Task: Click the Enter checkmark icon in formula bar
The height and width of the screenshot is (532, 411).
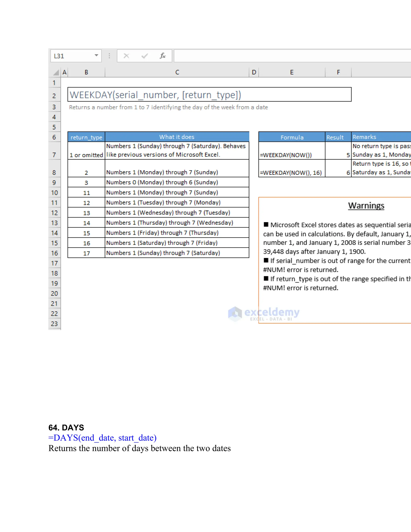Action: [145, 56]
